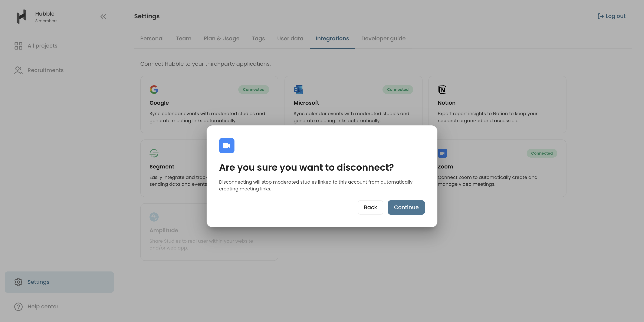644x322 pixels.
Task: Click the Microsoft integration title
Action: 306,103
